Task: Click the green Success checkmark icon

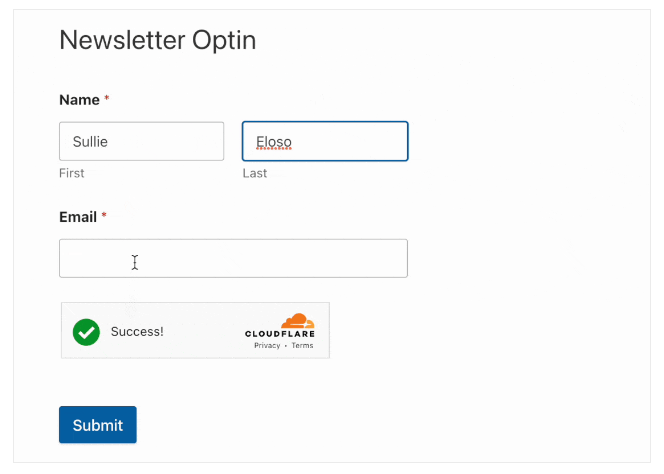Action: pos(87,331)
